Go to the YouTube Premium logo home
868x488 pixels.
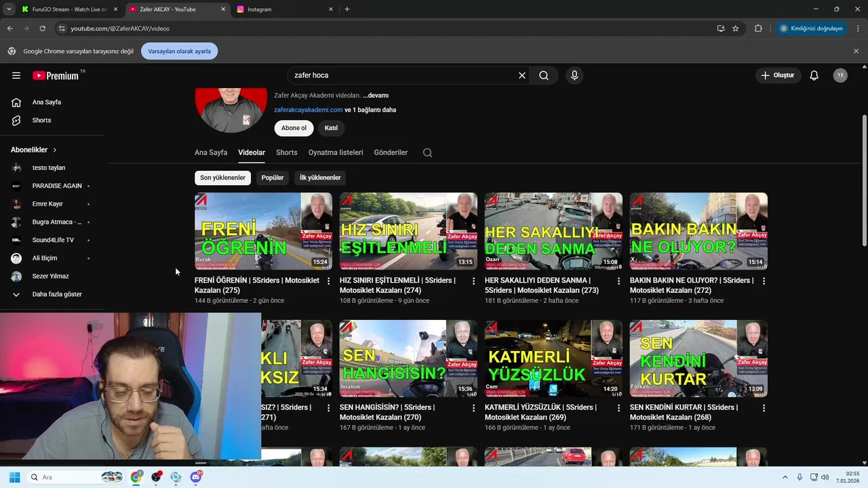pos(56,75)
